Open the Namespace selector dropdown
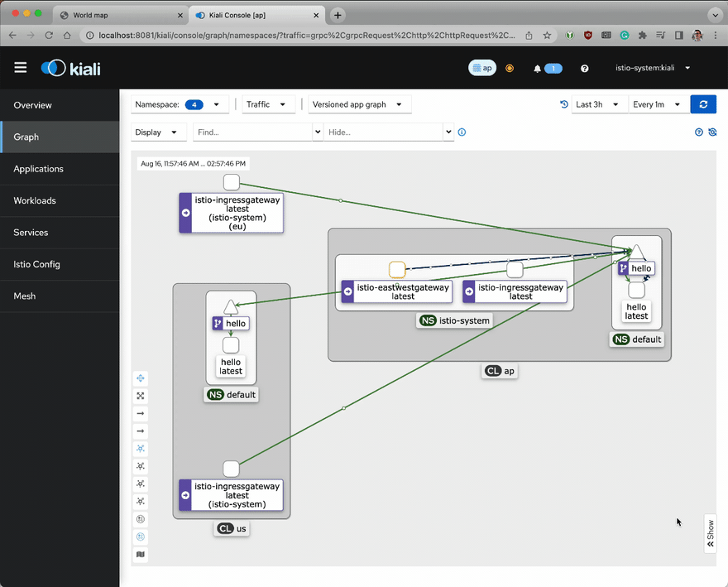The height and width of the screenshot is (587, 728). 180,104
